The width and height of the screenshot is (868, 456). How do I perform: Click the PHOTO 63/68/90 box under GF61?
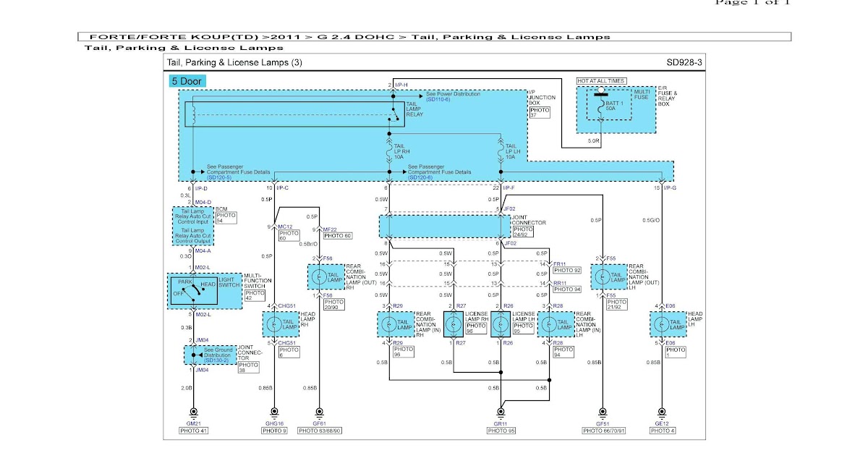(320, 431)
